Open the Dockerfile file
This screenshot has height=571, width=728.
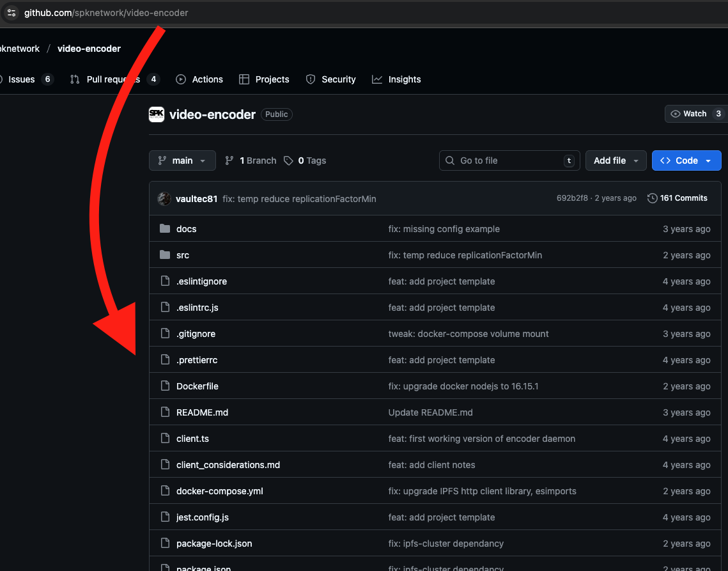point(197,386)
